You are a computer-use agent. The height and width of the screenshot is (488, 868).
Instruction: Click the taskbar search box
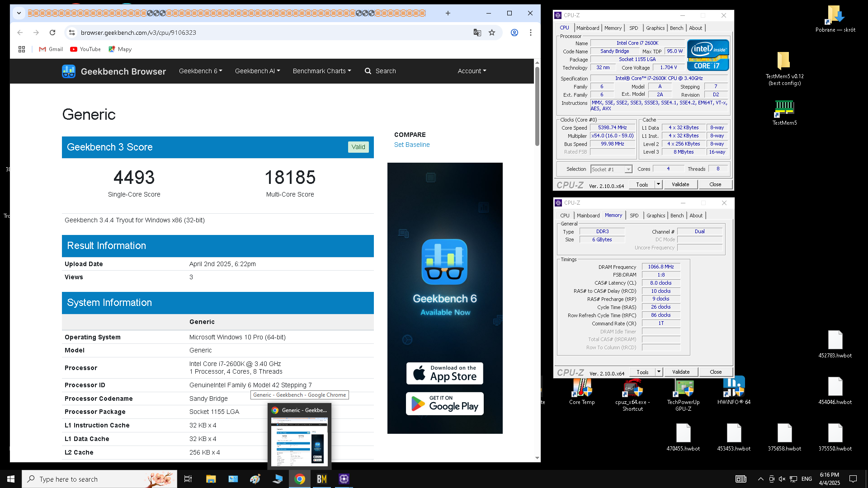tap(99, 479)
